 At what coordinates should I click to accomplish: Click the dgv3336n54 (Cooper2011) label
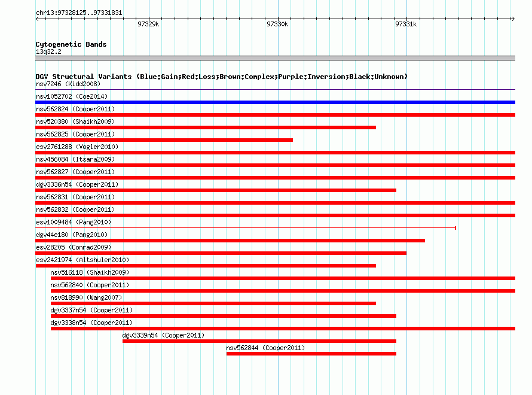point(77,184)
